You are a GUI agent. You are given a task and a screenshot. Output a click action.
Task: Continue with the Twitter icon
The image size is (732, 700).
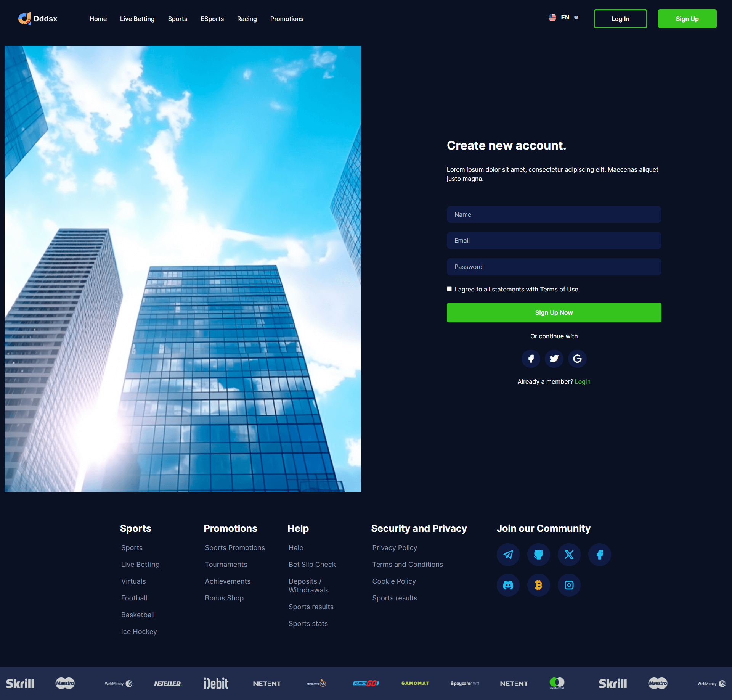[554, 359]
